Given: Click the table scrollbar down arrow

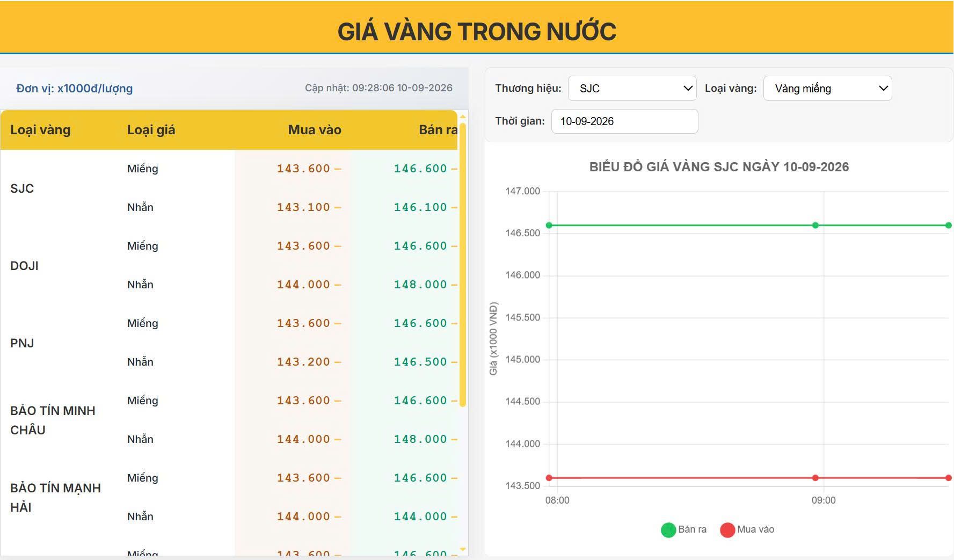Looking at the screenshot, I should (463, 549).
